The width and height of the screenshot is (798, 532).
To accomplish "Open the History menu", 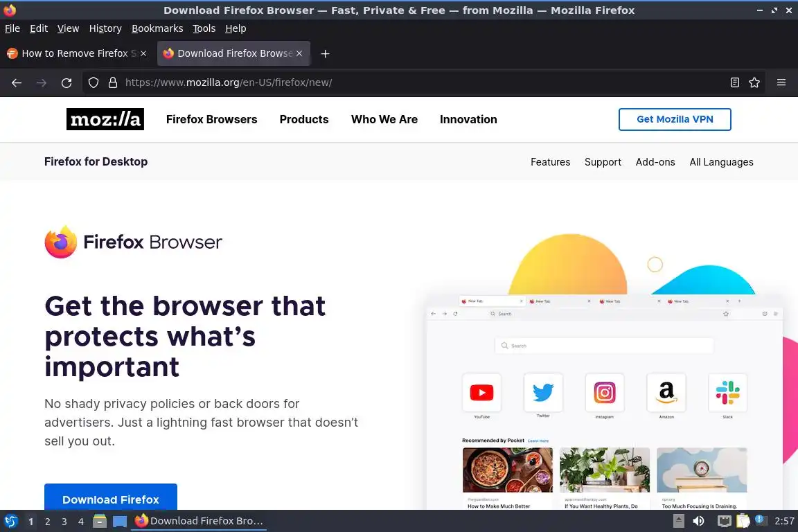I will 105,28.
